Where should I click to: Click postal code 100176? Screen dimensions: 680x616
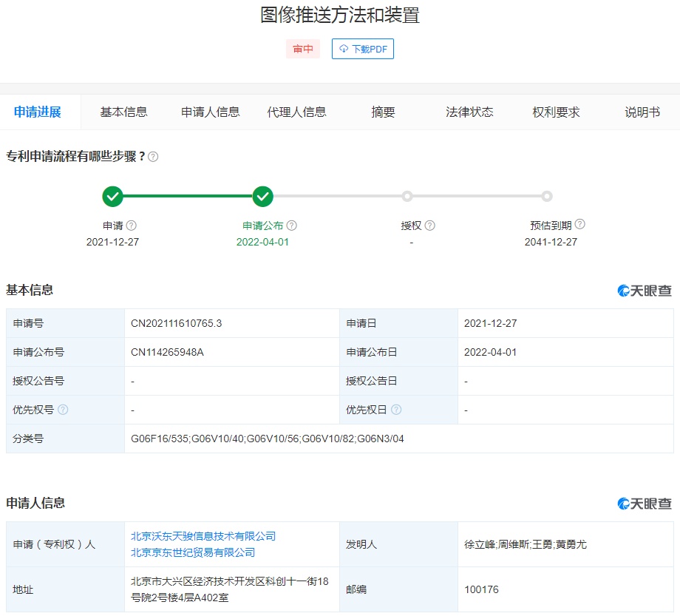[x=481, y=589]
